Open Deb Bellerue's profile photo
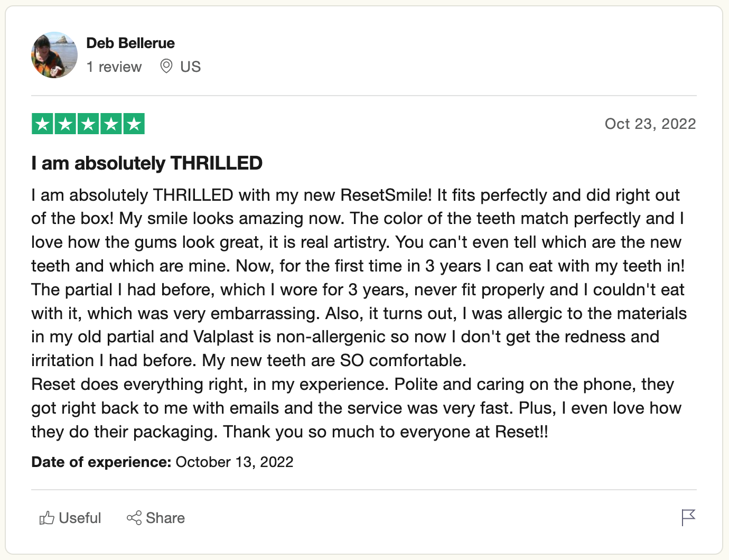The width and height of the screenshot is (729, 560). 54,55
